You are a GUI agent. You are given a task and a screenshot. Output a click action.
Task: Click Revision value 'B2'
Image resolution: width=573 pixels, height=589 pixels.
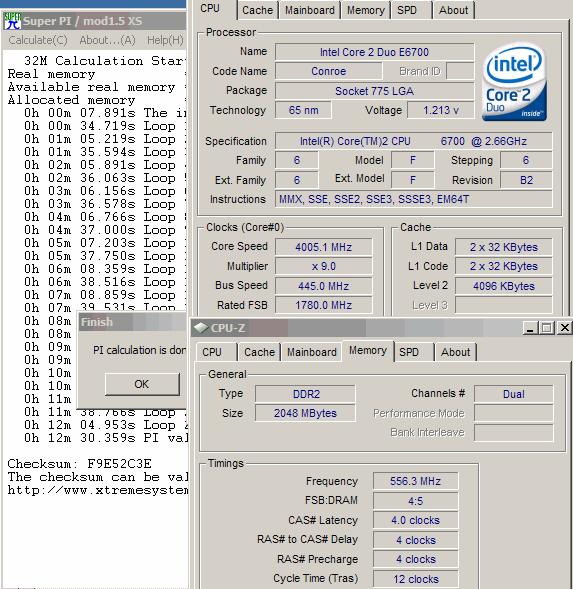click(526, 180)
